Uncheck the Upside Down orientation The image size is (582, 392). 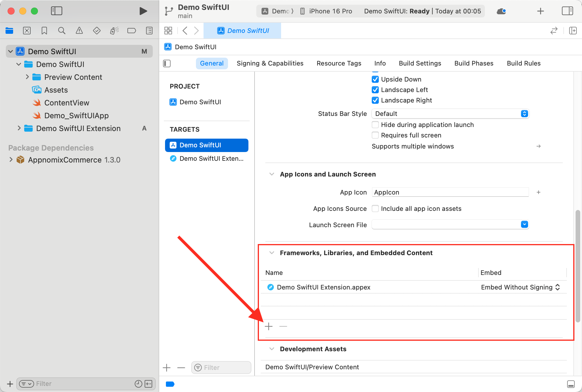pos(375,79)
